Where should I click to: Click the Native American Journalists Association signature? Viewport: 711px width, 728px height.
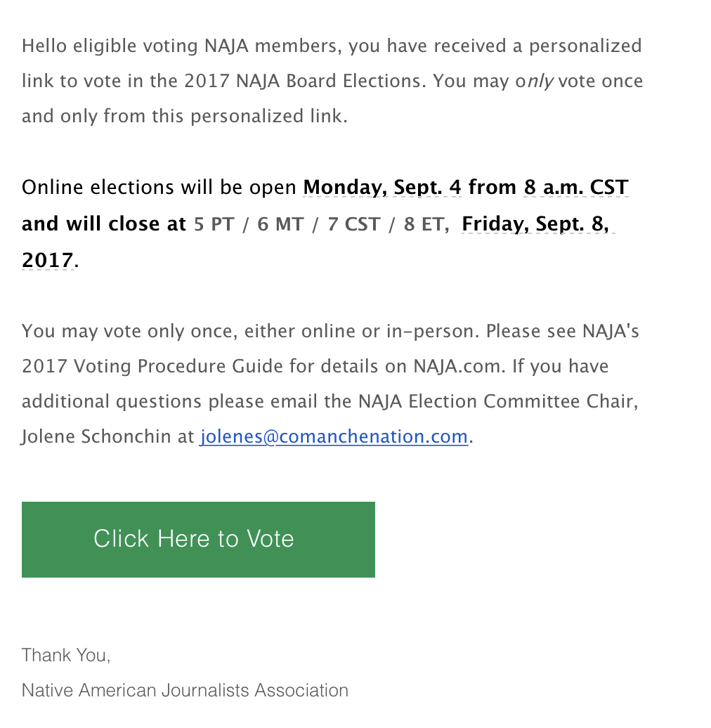tap(185, 690)
